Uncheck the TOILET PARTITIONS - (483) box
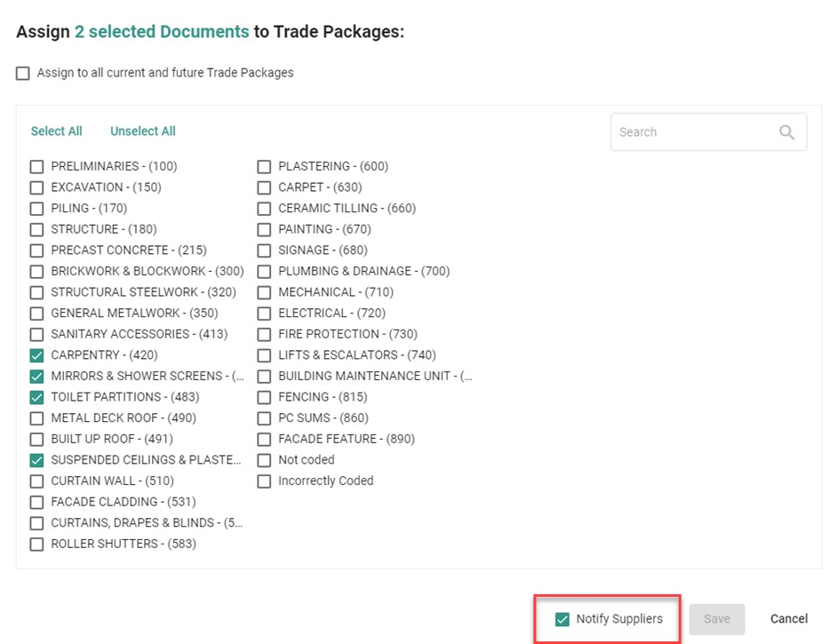 [36, 397]
